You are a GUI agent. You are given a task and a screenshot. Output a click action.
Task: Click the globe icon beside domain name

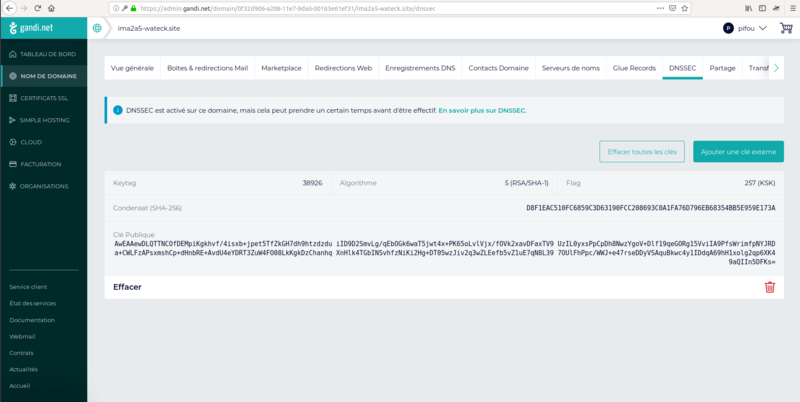(98, 28)
